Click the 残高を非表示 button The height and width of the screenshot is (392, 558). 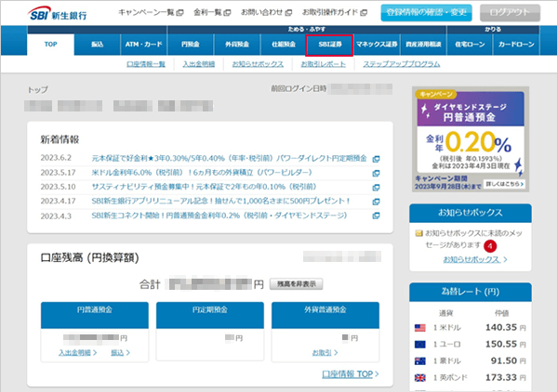(296, 284)
